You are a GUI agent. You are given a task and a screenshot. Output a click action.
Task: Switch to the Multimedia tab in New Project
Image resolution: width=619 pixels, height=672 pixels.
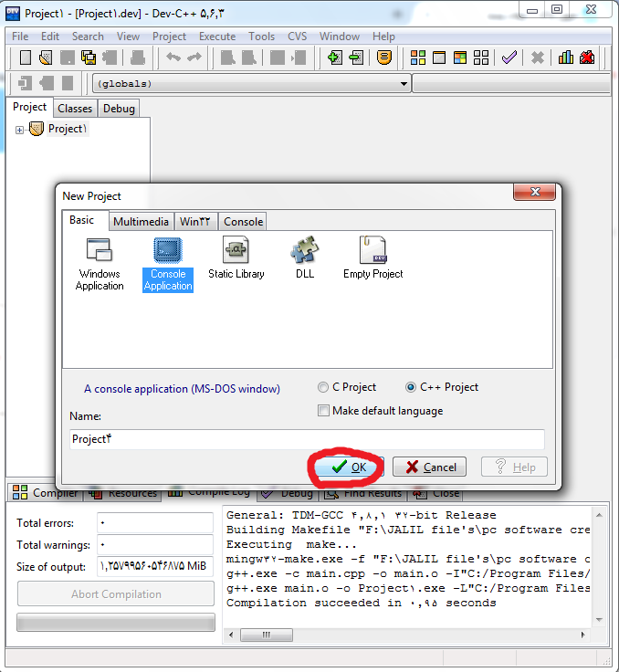pyautogui.click(x=141, y=222)
